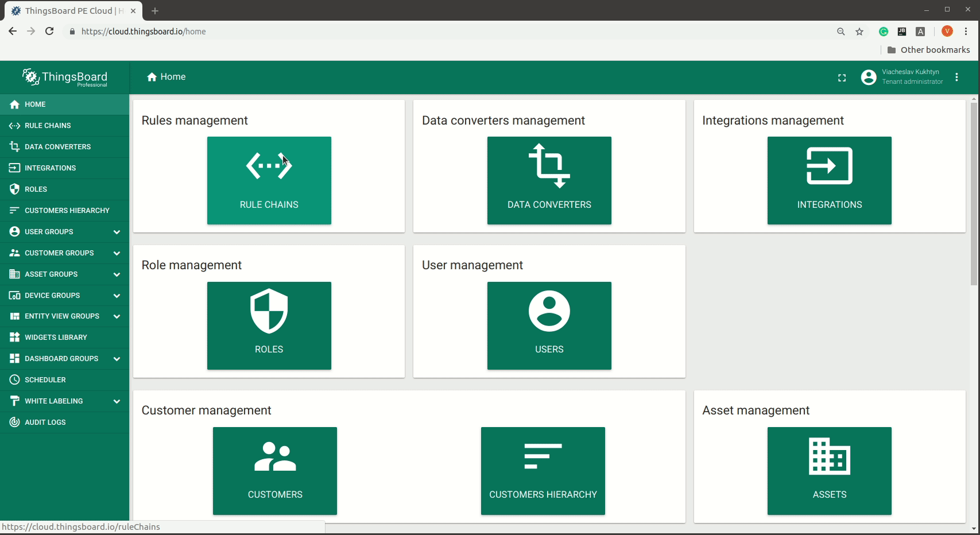Bookmark this page with star icon
The width and height of the screenshot is (980, 535).
coord(859,32)
